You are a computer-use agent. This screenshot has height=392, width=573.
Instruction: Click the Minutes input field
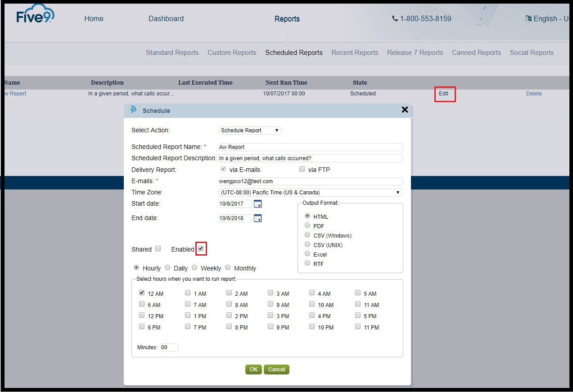169,347
